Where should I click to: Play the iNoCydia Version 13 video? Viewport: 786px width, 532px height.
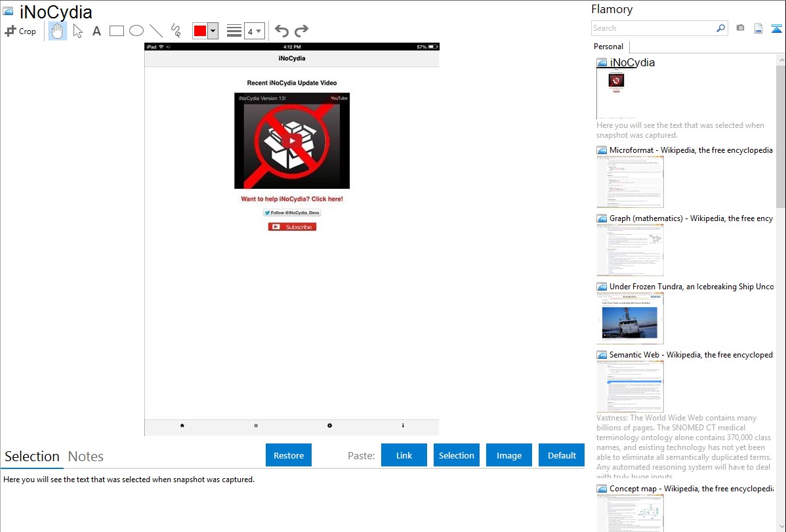[292, 141]
